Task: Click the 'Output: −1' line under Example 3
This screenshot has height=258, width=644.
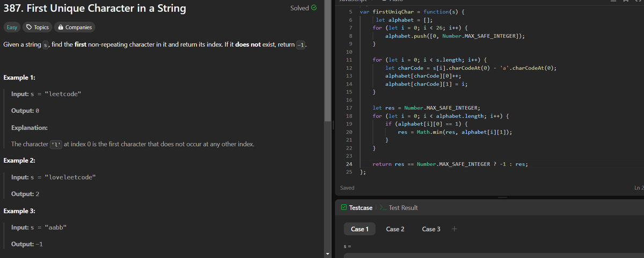Action: click(27, 244)
